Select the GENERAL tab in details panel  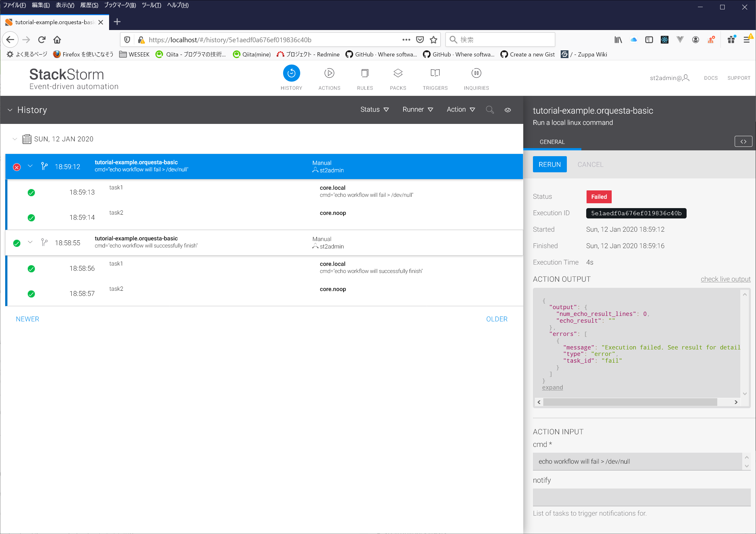point(552,142)
